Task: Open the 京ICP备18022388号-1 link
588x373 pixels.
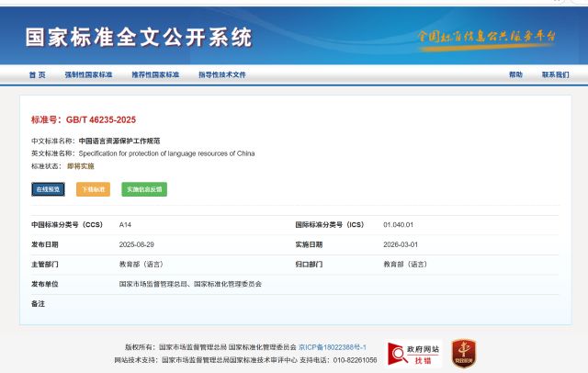Action: click(x=333, y=347)
